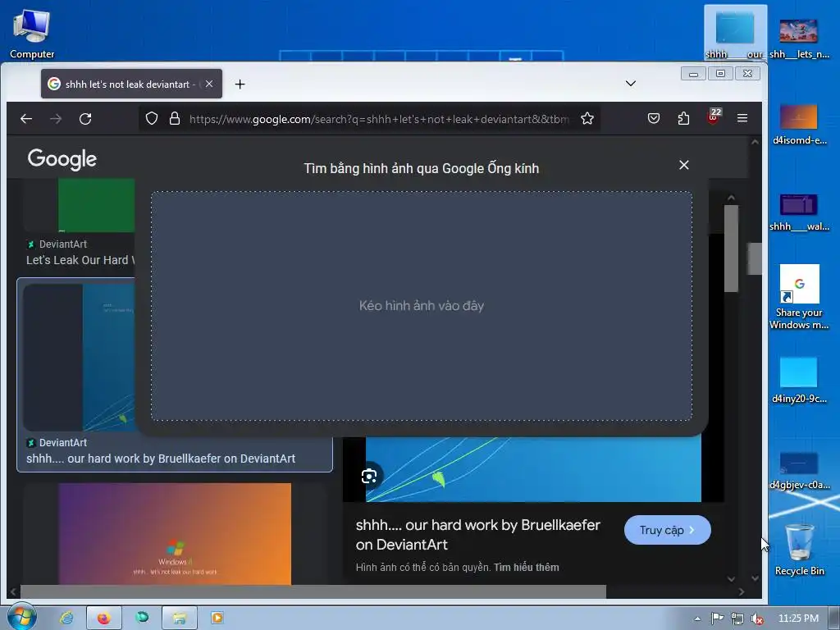This screenshot has height=630, width=840.
Task: Select the green image result thumbnail
Action: [x=97, y=205]
